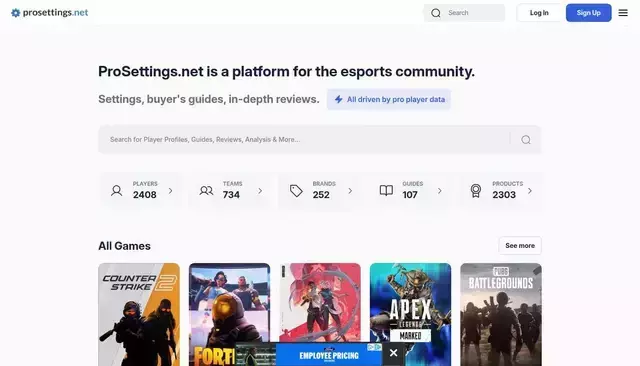Open the Counter Strike 2 game card
Screen dimensions: 640x366
point(139,315)
